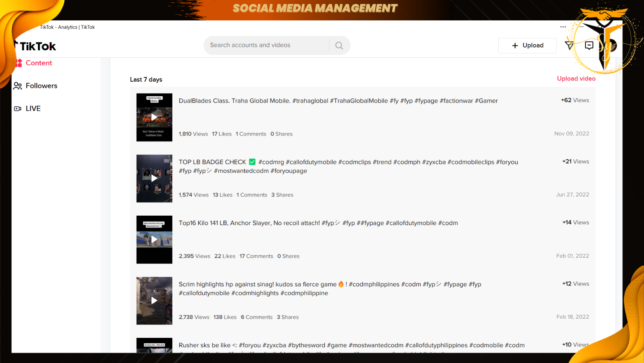Image resolution: width=644 pixels, height=363 pixels.
Task: Open the TOP LB BADGE CHECK title
Action: 348,166
